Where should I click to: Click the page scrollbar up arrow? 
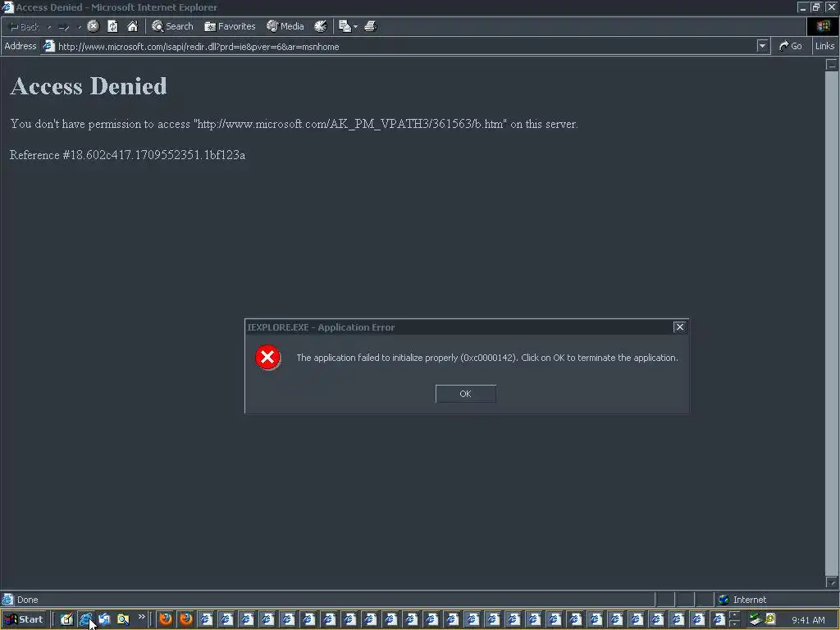coord(832,65)
